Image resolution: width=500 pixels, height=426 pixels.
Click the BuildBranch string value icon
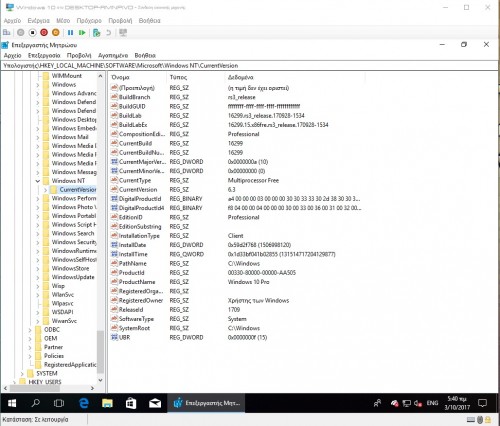114,97
